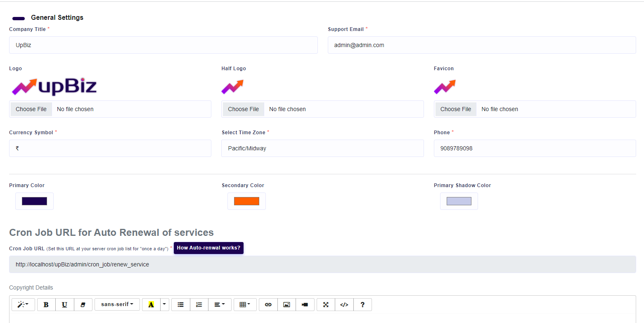
Task: Open editor help with the question mark
Action: point(362,304)
